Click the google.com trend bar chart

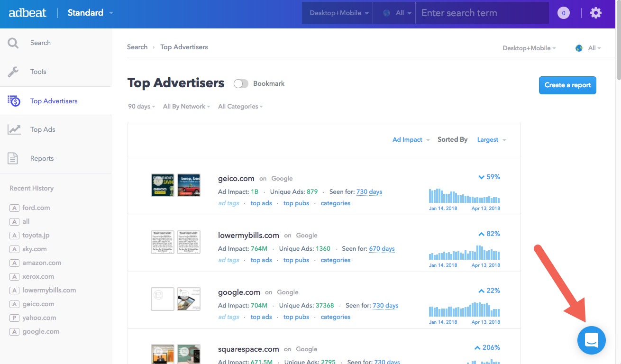tap(464, 309)
